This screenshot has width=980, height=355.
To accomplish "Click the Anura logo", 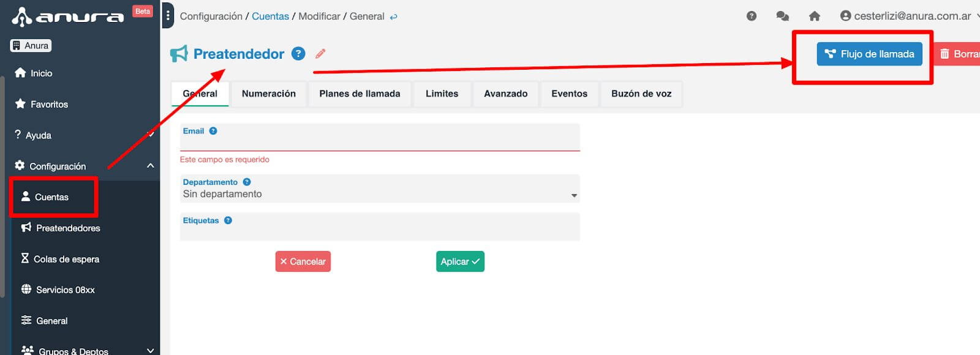I will (67, 17).
